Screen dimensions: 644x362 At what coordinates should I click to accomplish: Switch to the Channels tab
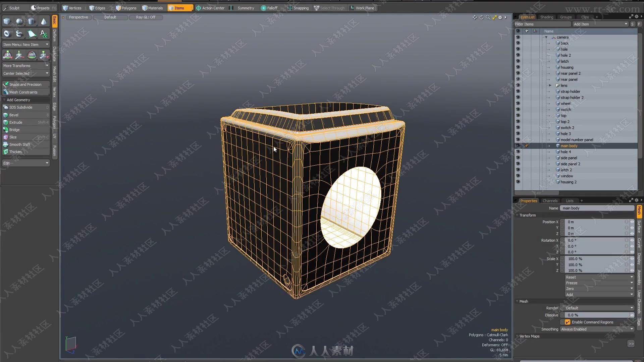pos(550,200)
